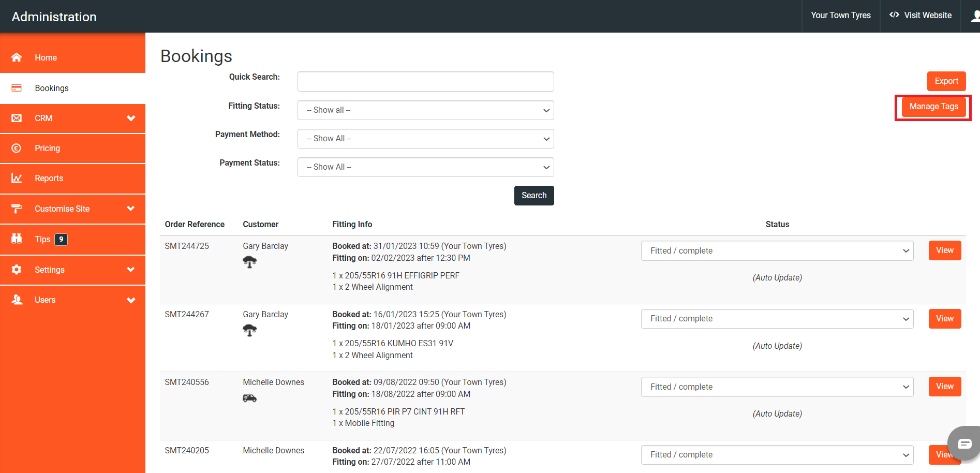Image resolution: width=980 pixels, height=473 pixels.
Task: Open the Payment Method dropdown
Action: pyautogui.click(x=425, y=139)
